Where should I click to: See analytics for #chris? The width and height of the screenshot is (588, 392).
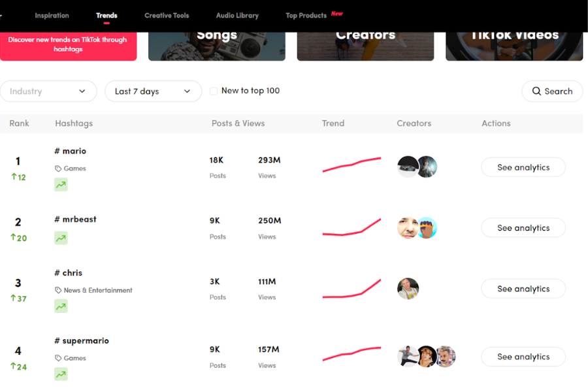(523, 289)
